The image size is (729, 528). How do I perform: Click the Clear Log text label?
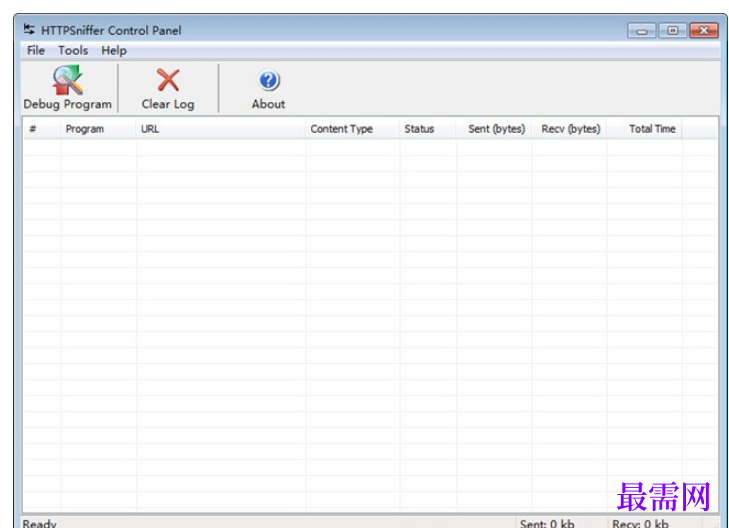(x=168, y=104)
